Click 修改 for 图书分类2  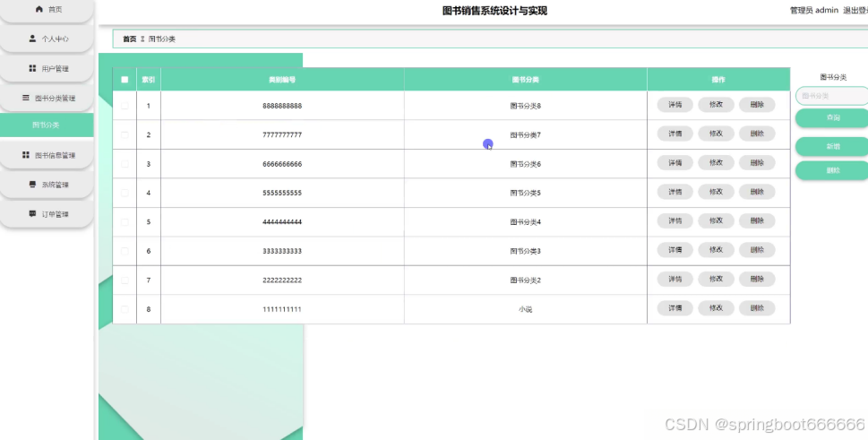(x=716, y=279)
